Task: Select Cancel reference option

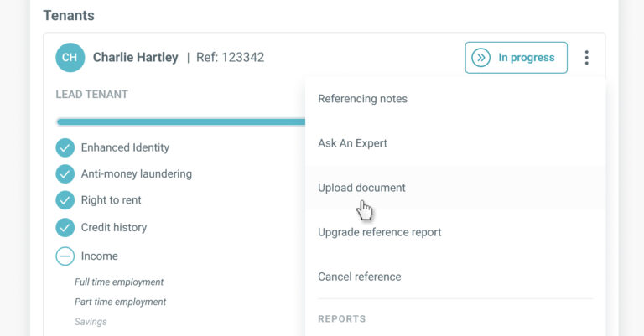Action: 455,277
